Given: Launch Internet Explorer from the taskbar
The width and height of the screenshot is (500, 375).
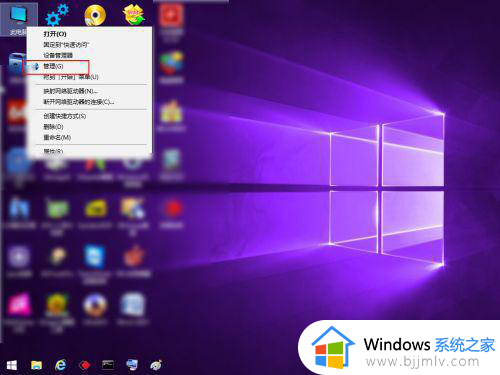Looking at the screenshot, I should 60,365.
